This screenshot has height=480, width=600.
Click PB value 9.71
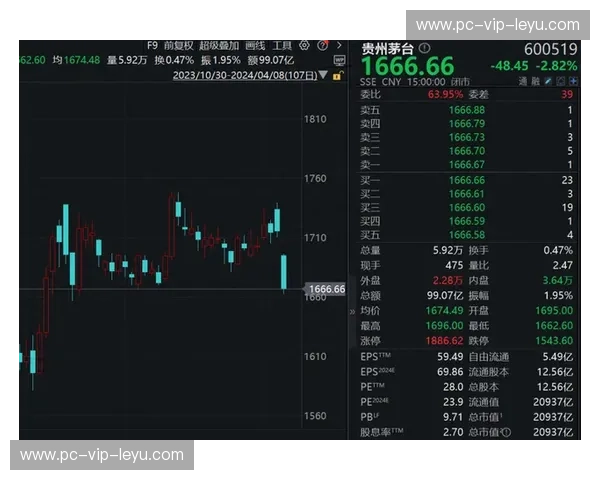(x=453, y=417)
